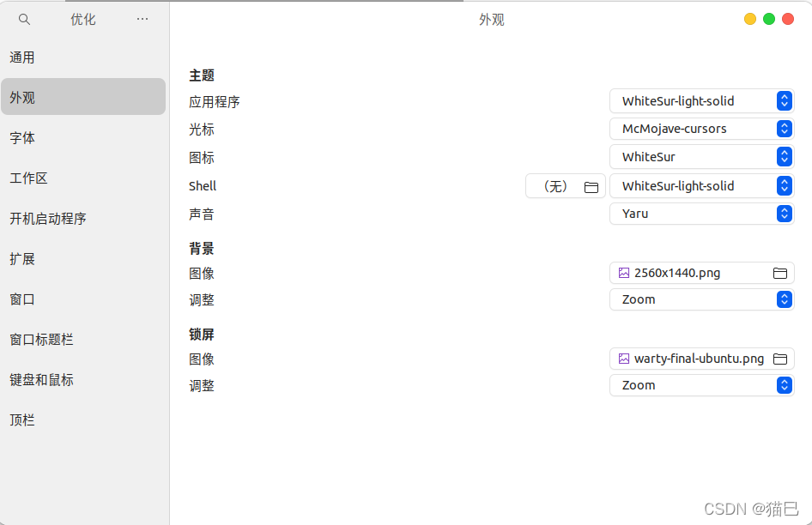Click the yellow minimize window button
812x525 pixels.
(750, 19)
